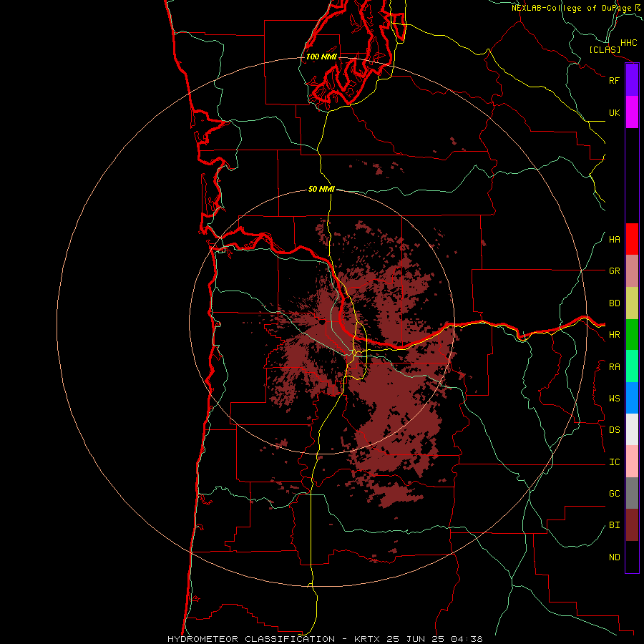Click the RA legend label

(x=614, y=367)
